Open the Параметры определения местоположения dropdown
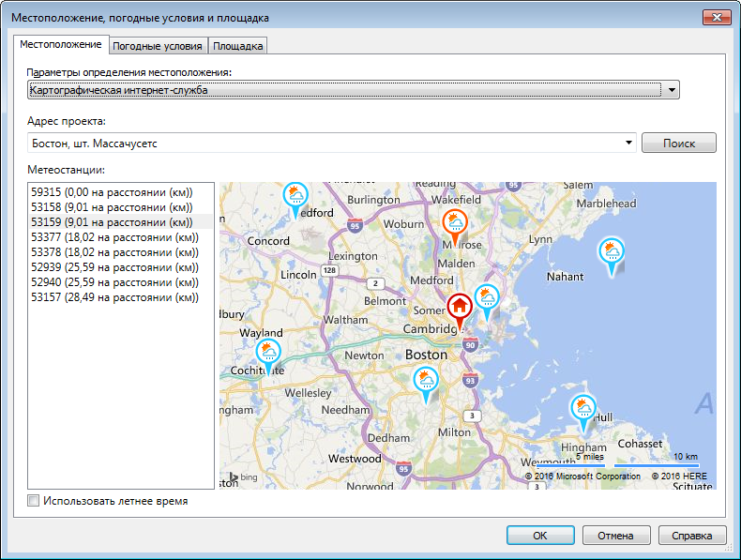 point(353,90)
